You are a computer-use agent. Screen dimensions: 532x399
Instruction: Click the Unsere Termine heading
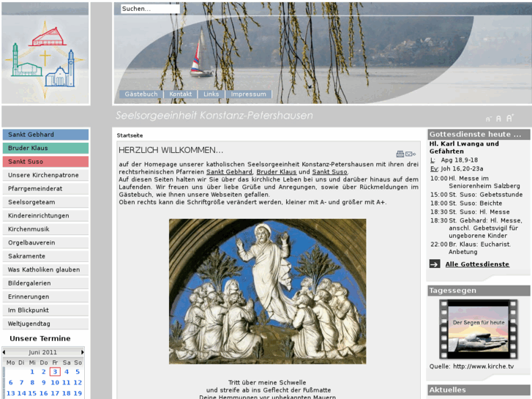pyautogui.click(x=40, y=338)
